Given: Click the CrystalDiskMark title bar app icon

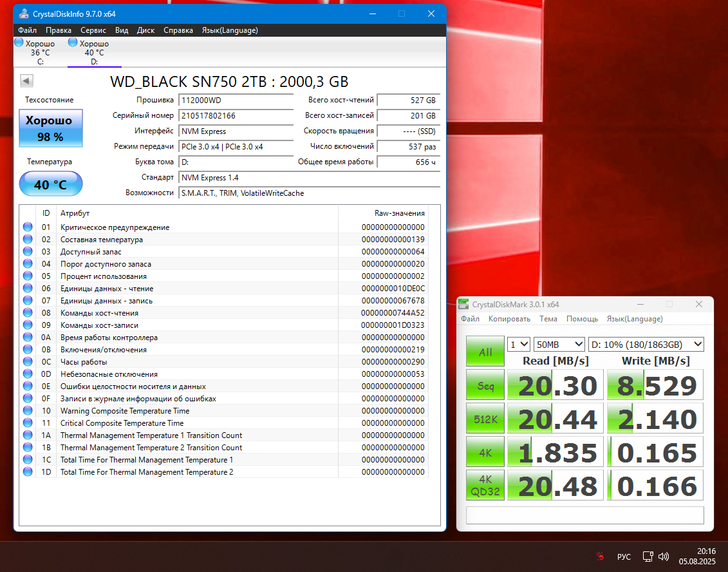Looking at the screenshot, I should (x=463, y=304).
